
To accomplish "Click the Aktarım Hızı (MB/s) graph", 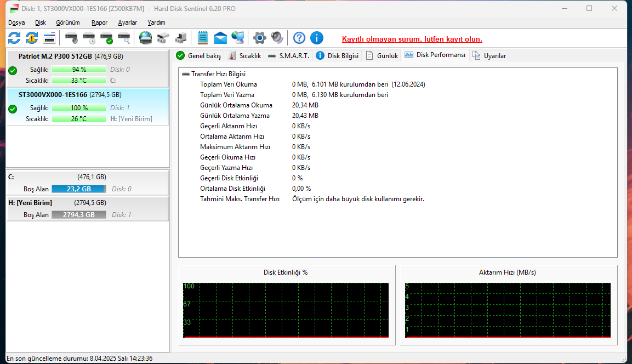I will [508, 310].
